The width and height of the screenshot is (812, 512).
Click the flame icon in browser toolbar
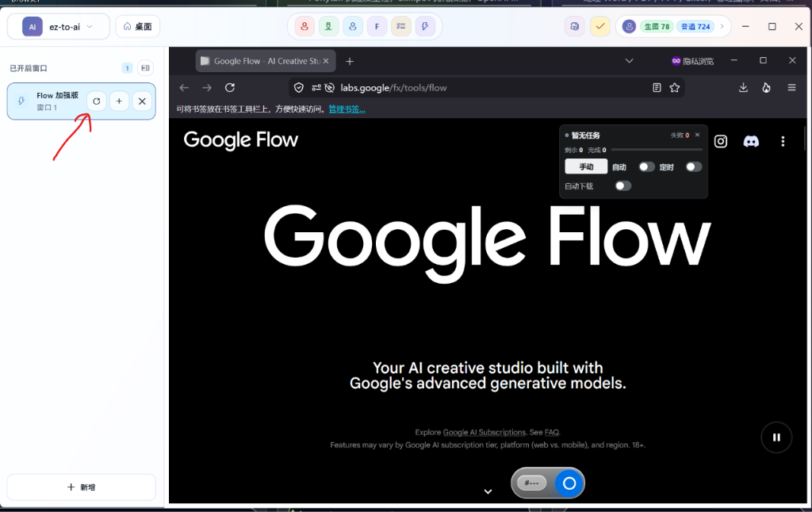click(x=767, y=87)
